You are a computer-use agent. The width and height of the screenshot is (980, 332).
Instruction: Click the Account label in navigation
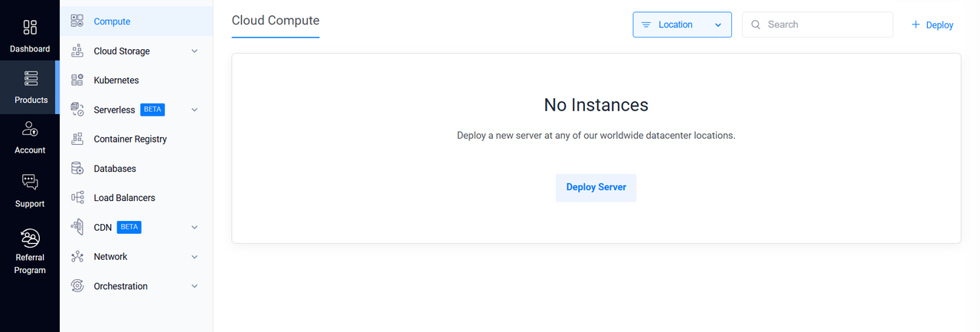30,150
